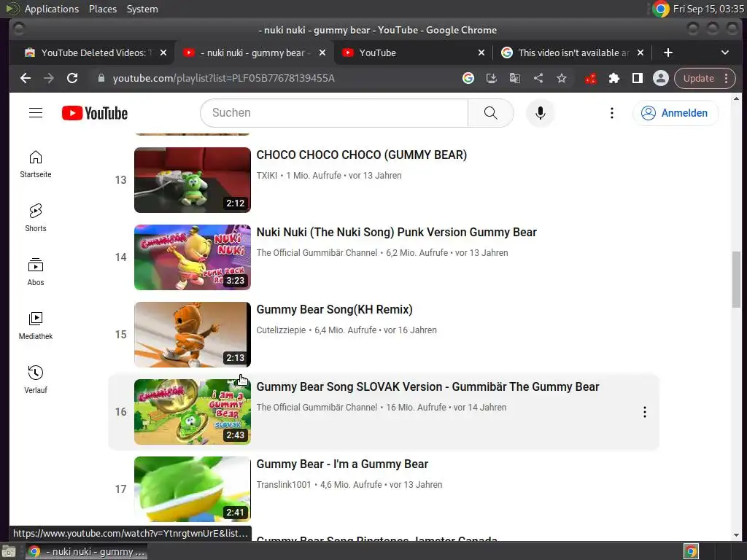Image resolution: width=747 pixels, height=560 pixels.
Task: Go back with browser back arrow
Action: 26,78
